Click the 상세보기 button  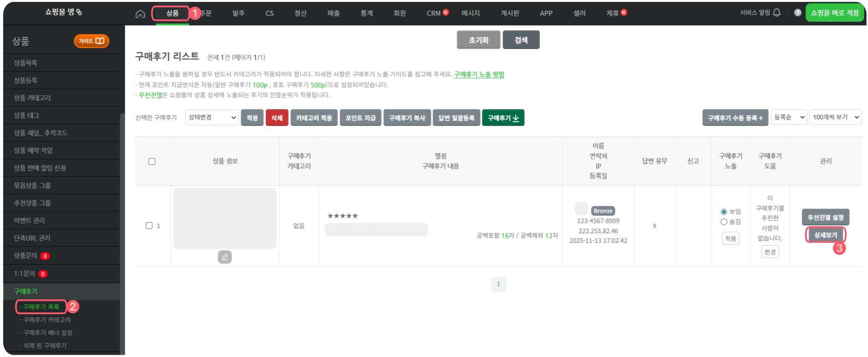826,235
